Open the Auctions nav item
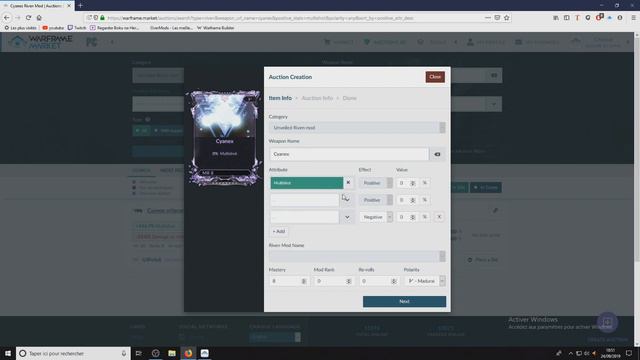Screen dimensions: 640x360 [x=385, y=42]
